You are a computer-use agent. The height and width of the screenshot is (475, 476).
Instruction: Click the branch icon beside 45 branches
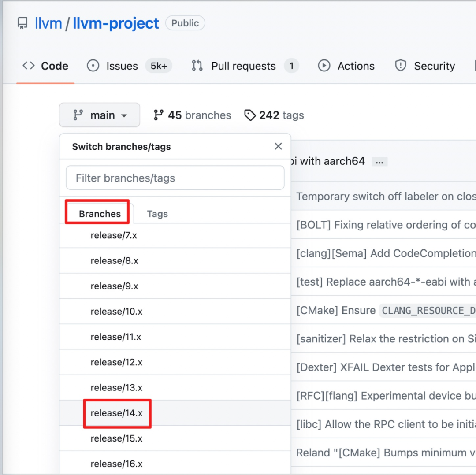(159, 115)
